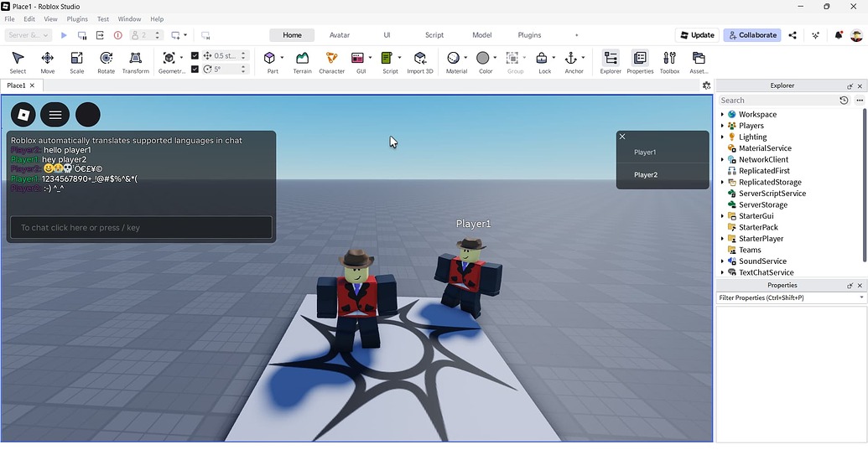Click the Lock tool icon
This screenshot has width=868, height=460.
(542, 58)
